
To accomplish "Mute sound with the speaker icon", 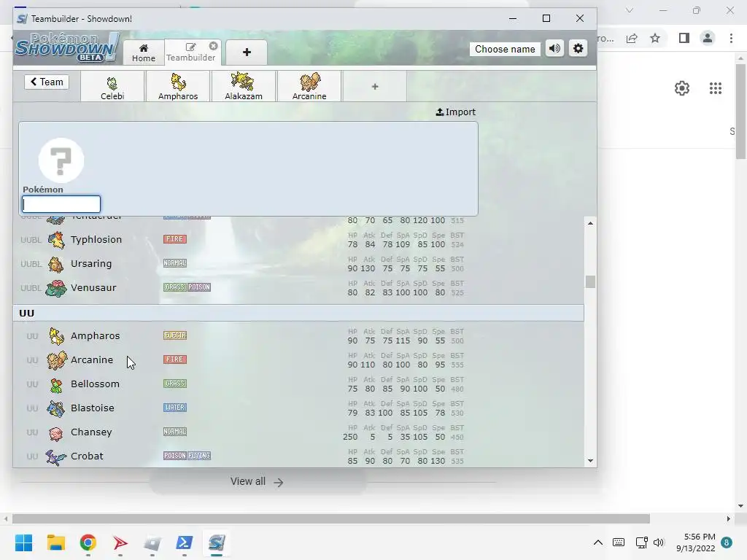I will pos(554,49).
